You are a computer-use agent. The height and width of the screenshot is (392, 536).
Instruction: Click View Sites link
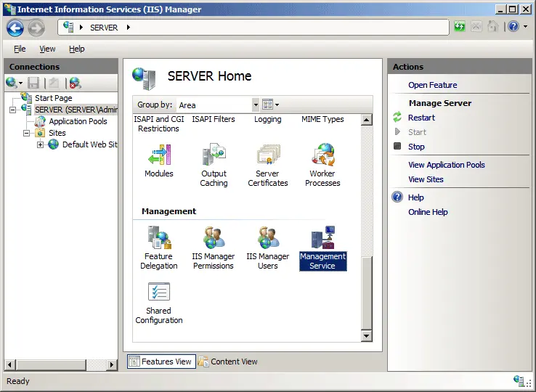click(426, 179)
